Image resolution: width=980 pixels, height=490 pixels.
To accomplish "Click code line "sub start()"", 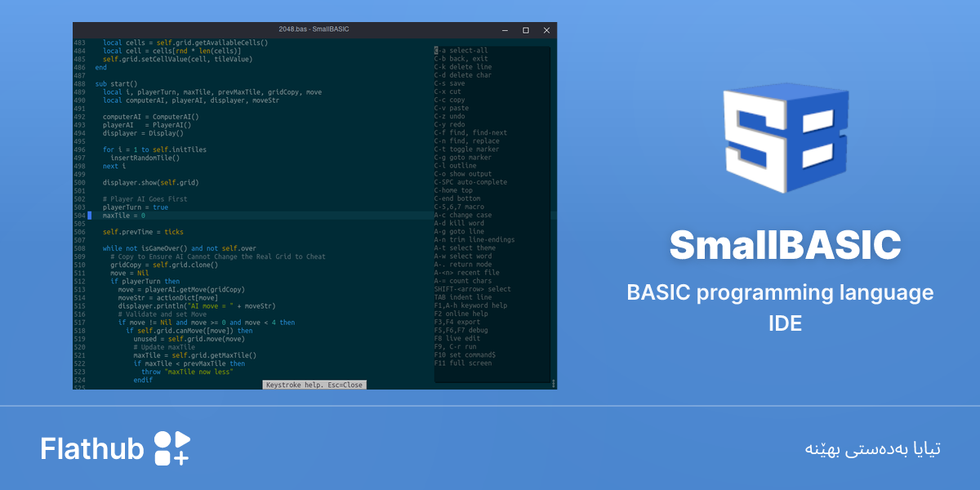I will point(116,83).
